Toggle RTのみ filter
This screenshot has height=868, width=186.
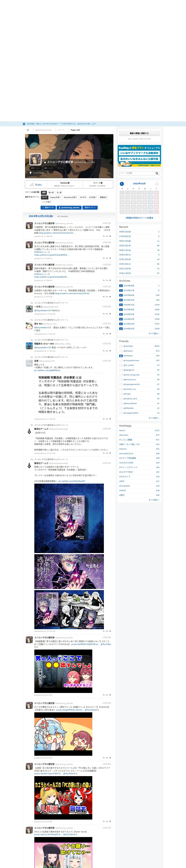pyautogui.click(x=83, y=197)
